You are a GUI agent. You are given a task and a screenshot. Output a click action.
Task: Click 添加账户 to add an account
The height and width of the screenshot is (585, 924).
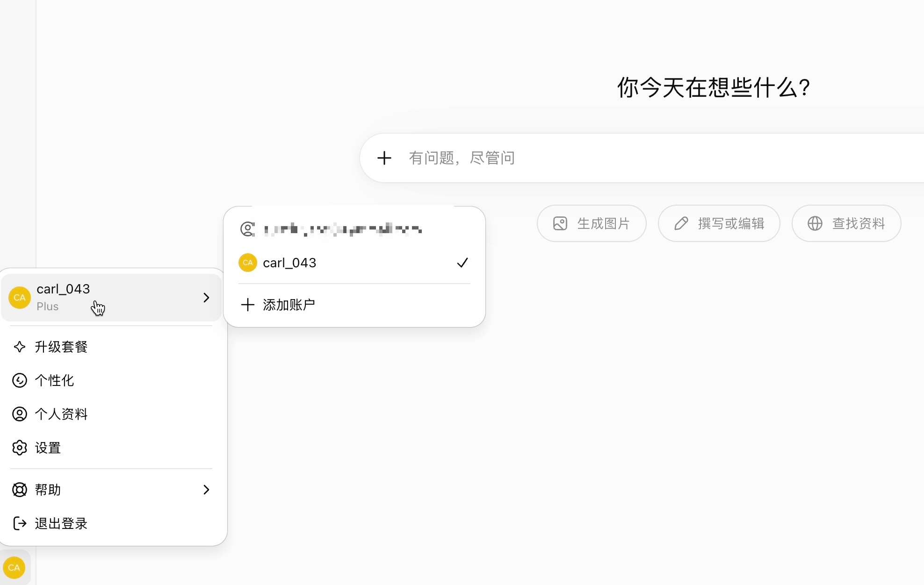[x=354, y=305]
